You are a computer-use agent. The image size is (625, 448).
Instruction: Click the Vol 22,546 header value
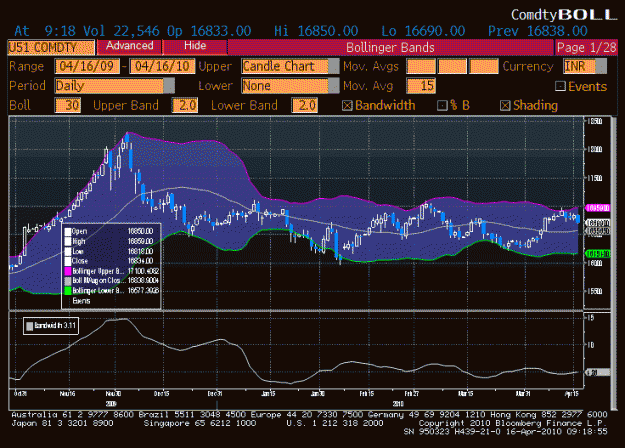click(x=121, y=31)
